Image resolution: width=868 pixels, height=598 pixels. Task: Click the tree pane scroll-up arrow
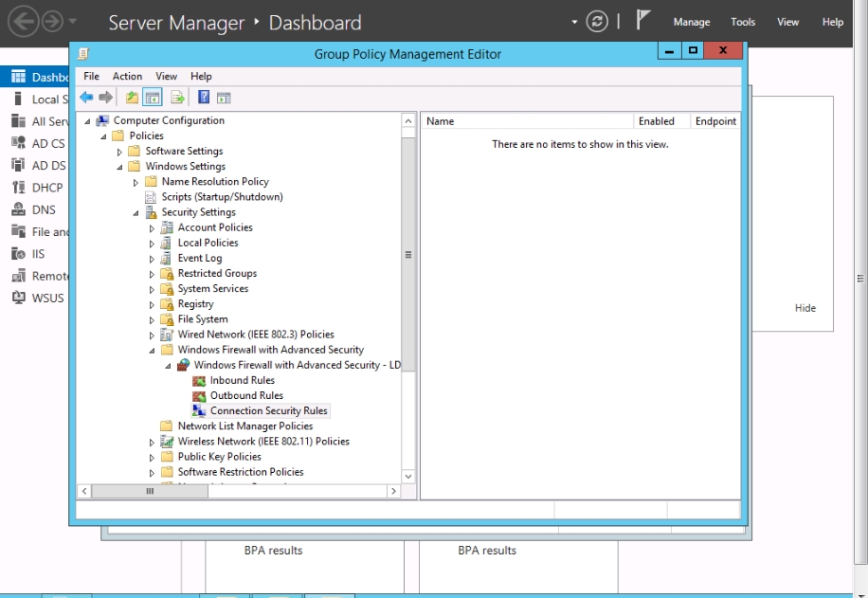[408, 120]
